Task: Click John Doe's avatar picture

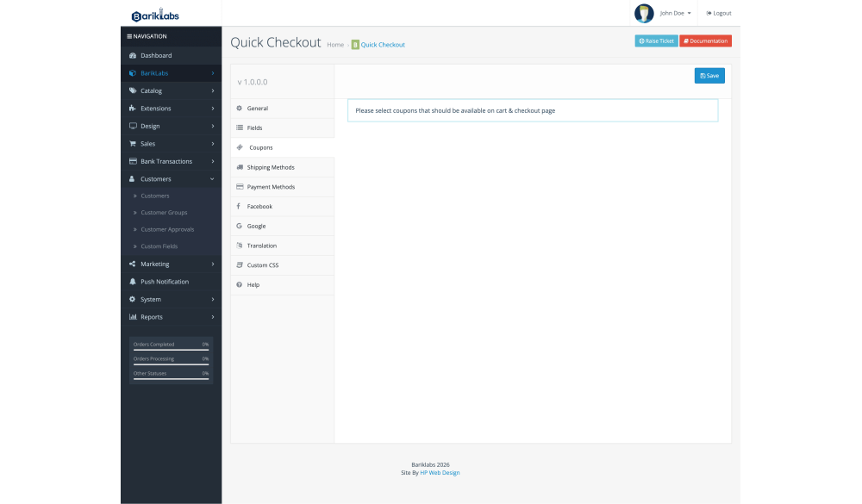Action: click(x=644, y=13)
